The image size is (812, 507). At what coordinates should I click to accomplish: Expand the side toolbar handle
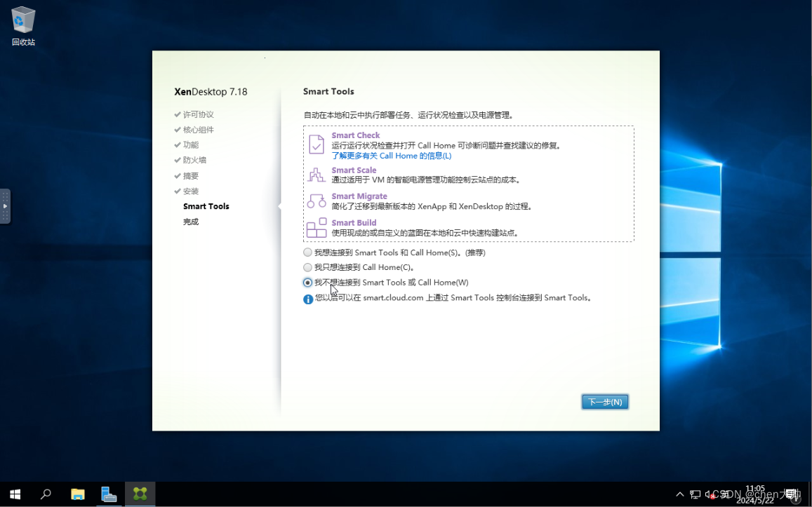click(x=5, y=206)
